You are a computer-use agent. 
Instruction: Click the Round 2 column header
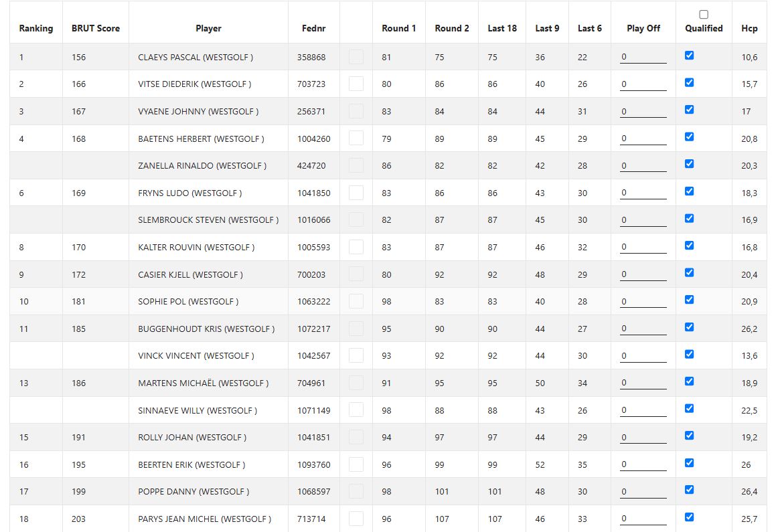[452, 28]
